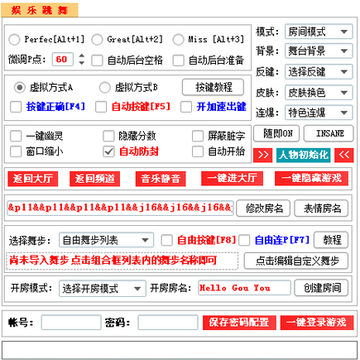Click the 一键进大厅 button
The height and width of the screenshot is (360, 360).
tap(232, 179)
